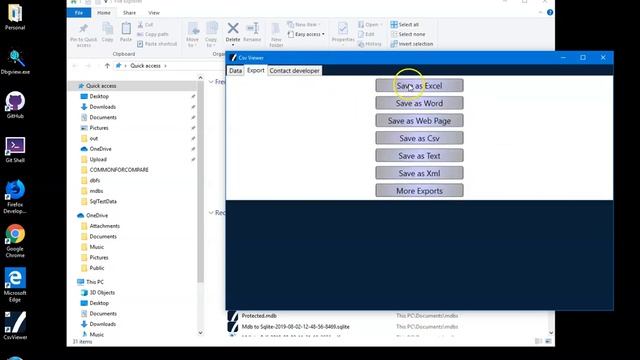Click the Help question mark icon

coord(550,13)
